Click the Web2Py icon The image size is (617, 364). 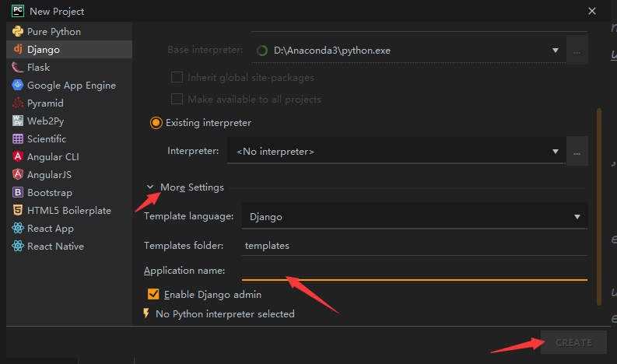click(18, 121)
